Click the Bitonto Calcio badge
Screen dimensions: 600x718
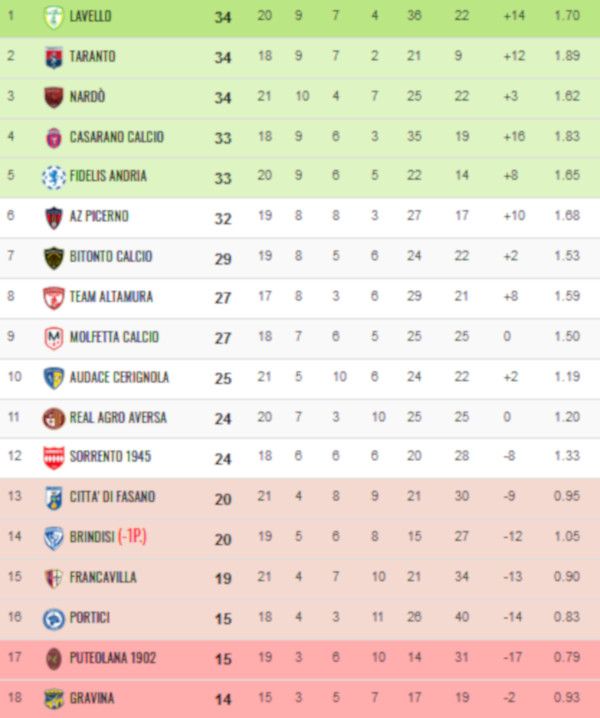(x=54, y=258)
